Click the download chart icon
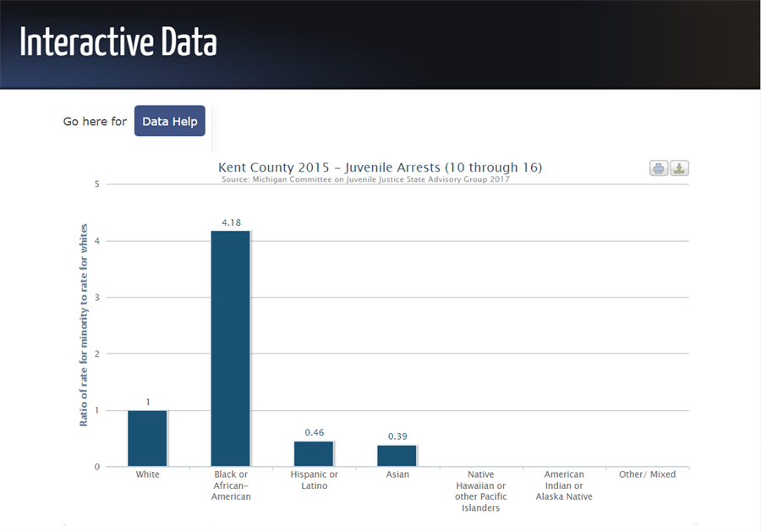761x532 pixels. coord(679,168)
